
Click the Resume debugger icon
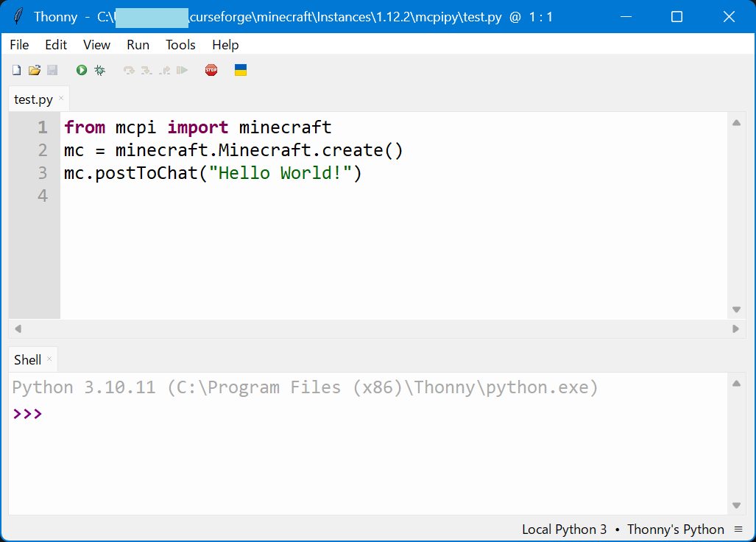coord(183,71)
